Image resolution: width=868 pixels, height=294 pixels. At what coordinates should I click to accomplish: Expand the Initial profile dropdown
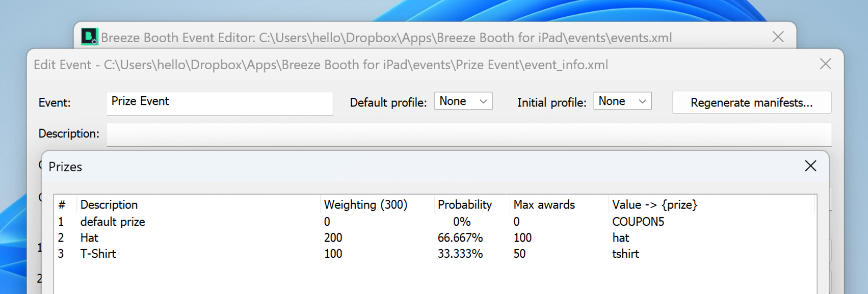tap(622, 102)
